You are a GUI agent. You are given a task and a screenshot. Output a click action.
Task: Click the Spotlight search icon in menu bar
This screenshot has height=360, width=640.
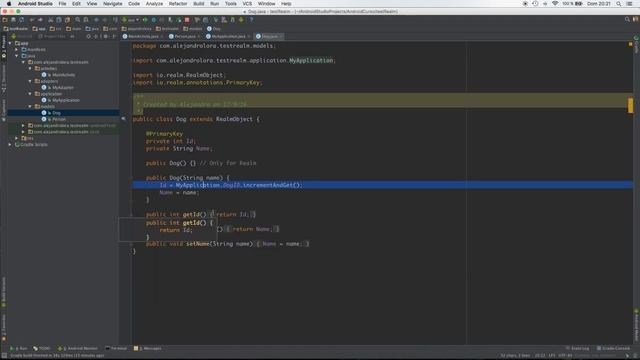tap(619, 4)
